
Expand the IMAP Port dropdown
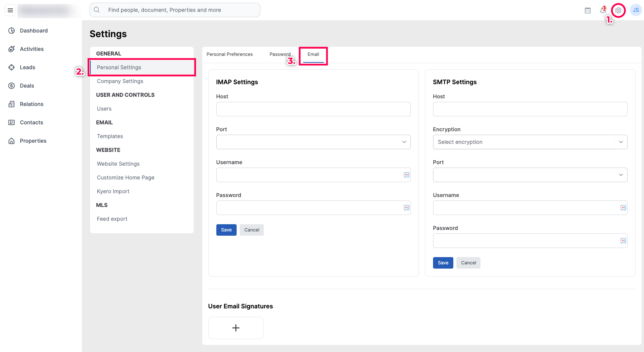[313, 142]
